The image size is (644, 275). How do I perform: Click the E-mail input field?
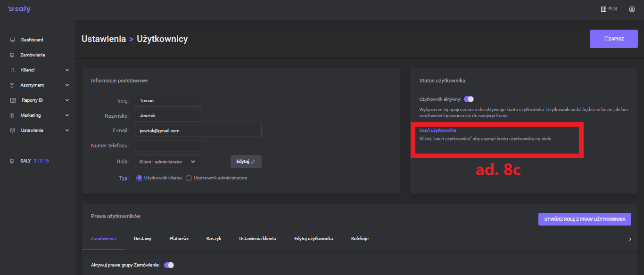[198, 131]
